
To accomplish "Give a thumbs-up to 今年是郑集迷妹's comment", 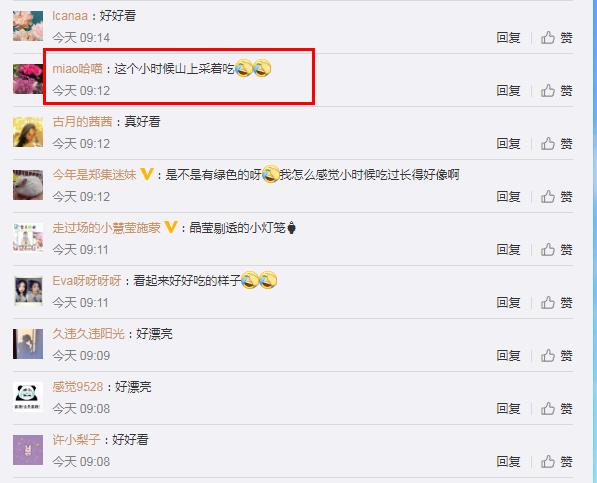I will (x=557, y=196).
